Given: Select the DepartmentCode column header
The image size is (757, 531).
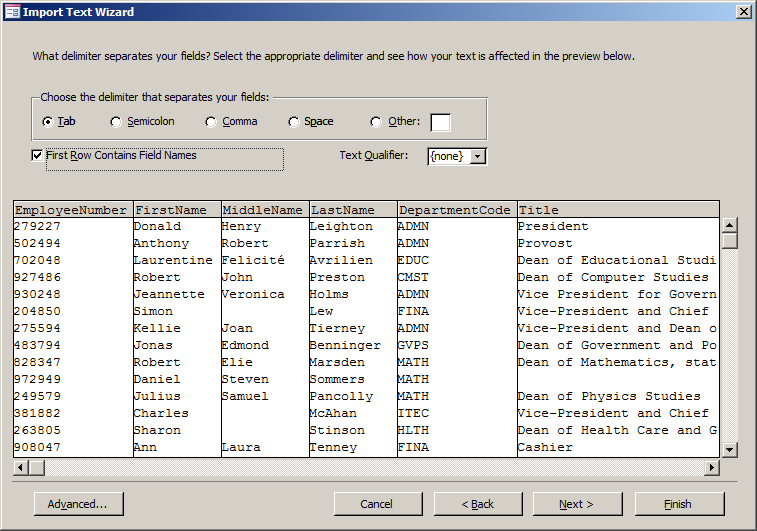Looking at the screenshot, I should pos(457,210).
